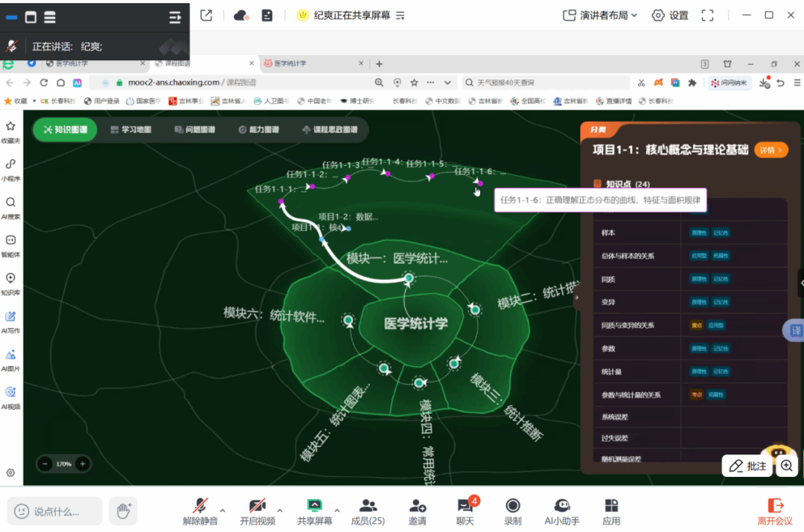The width and height of the screenshot is (804, 532).
Task: Expand the arrow next to 解除静音
Action: pyautogui.click(x=223, y=510)
